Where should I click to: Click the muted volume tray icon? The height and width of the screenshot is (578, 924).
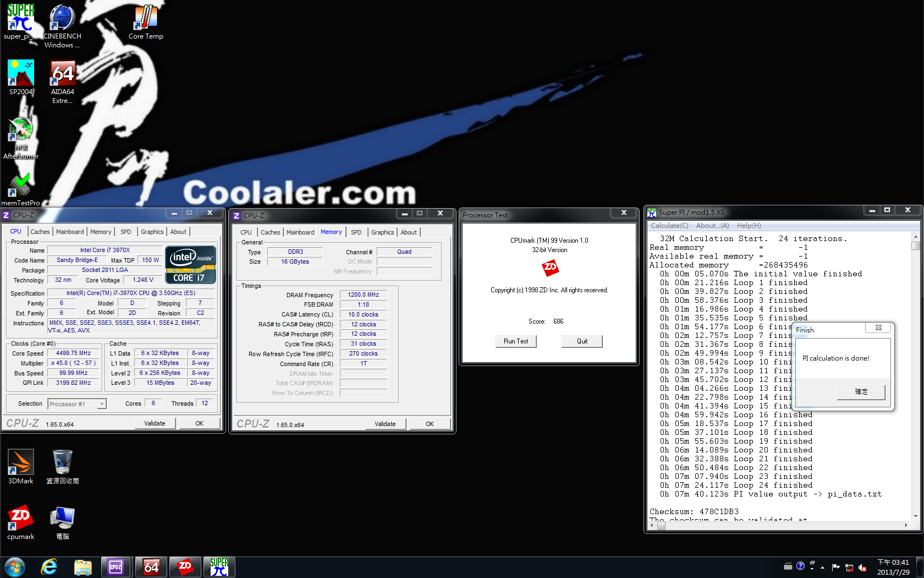862,568
